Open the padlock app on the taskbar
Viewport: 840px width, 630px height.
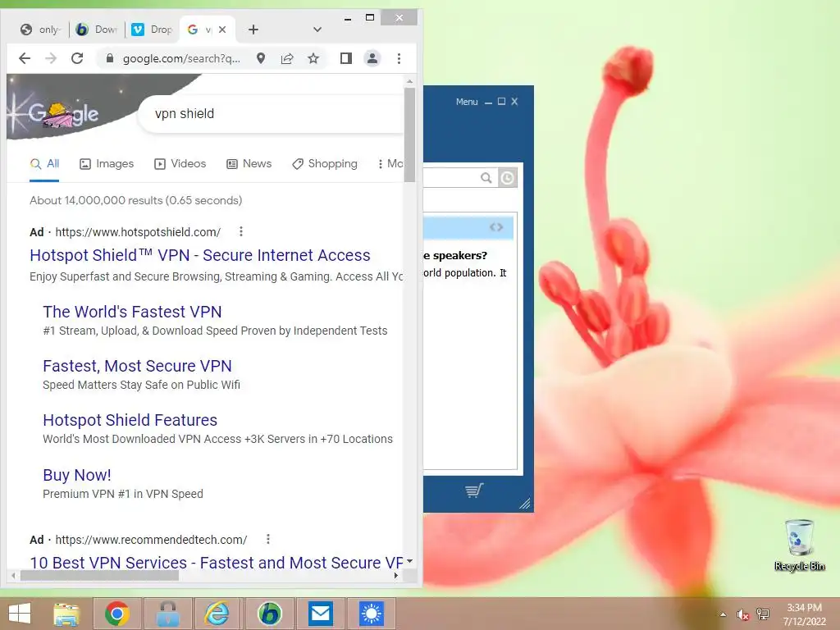(x=167, y=614)
